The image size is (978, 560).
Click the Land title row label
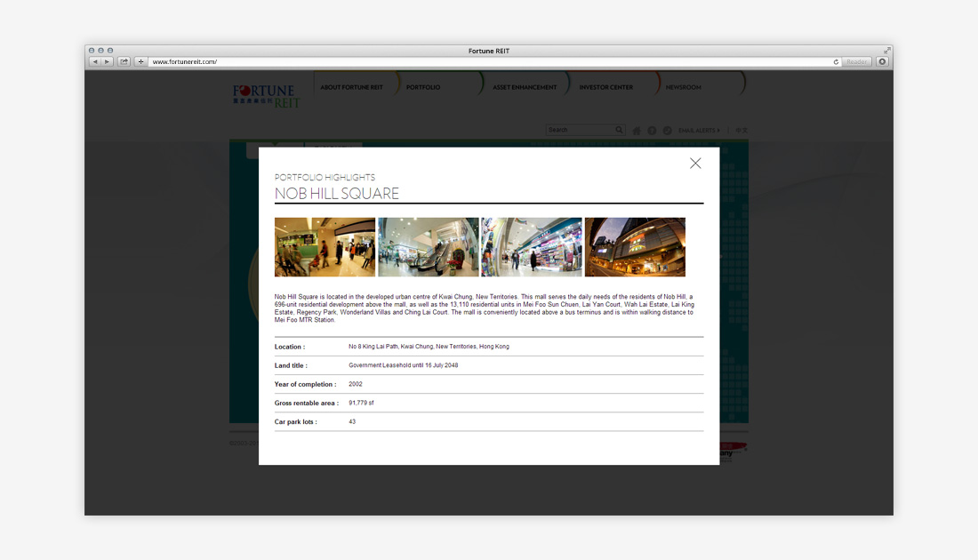pos(291,365)
